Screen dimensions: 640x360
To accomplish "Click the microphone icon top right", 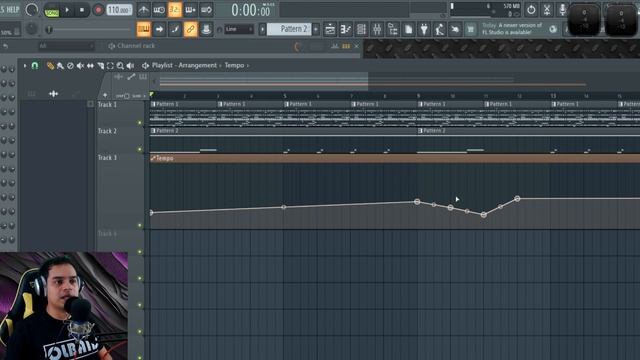I will [562, 10].
